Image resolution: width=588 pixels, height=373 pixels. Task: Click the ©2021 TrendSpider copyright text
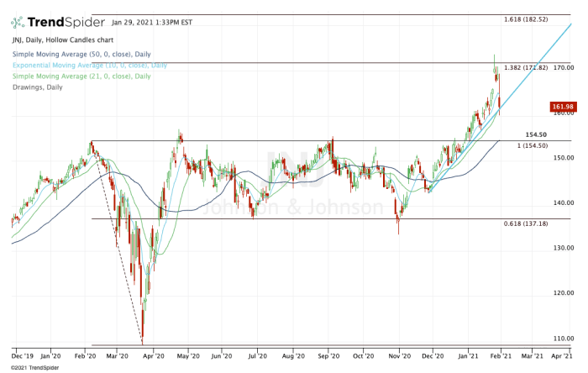pos(30,368)
